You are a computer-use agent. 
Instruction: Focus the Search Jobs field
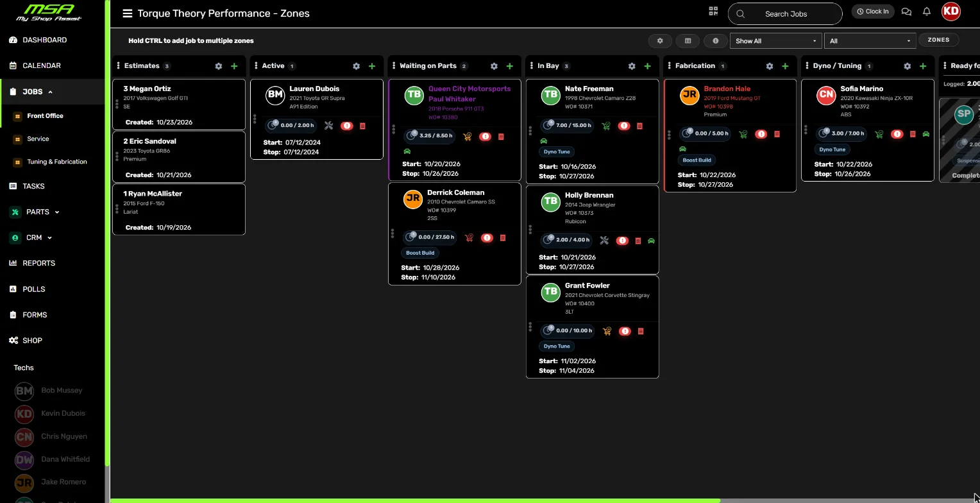(786, 13)
